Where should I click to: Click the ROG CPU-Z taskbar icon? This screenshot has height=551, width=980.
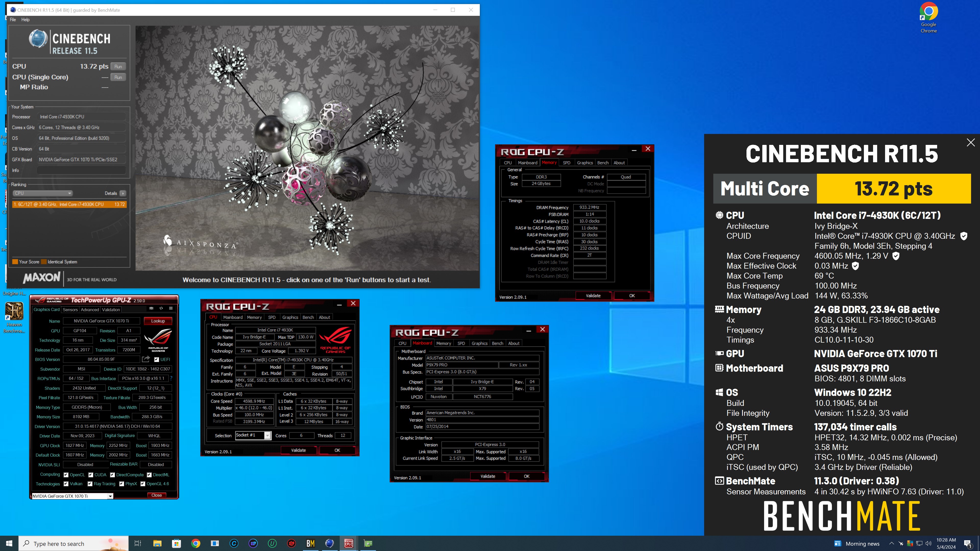349,543
